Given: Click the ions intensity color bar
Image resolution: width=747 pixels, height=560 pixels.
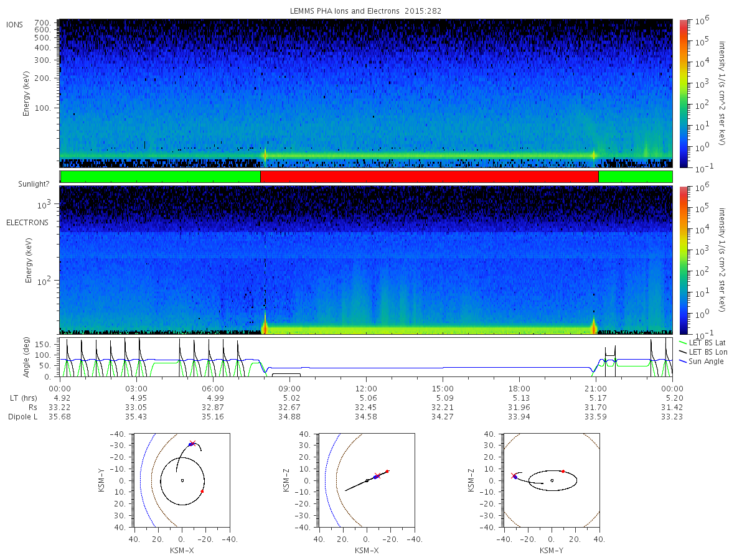Looking at the screenshot, I should 684,93.
